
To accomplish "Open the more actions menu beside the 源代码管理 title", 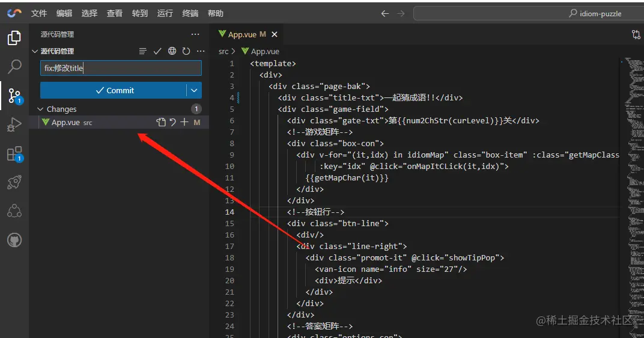I will click(195, 34).
